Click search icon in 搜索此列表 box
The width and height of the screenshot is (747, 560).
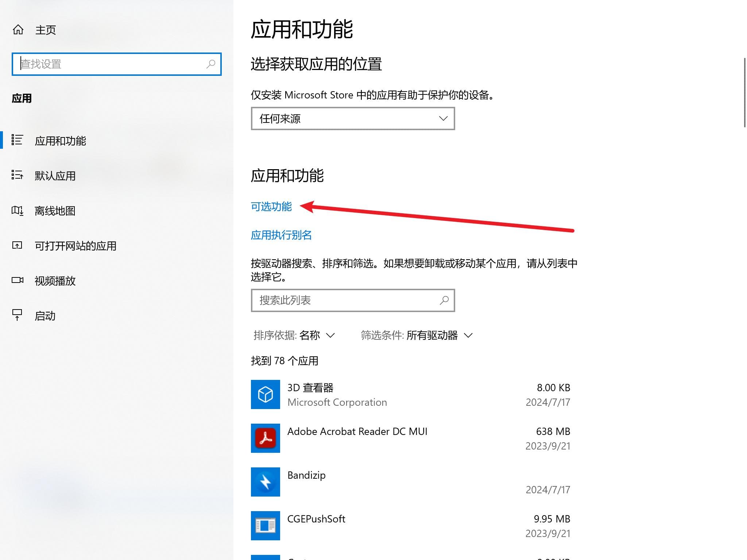(x=444, y=300)
